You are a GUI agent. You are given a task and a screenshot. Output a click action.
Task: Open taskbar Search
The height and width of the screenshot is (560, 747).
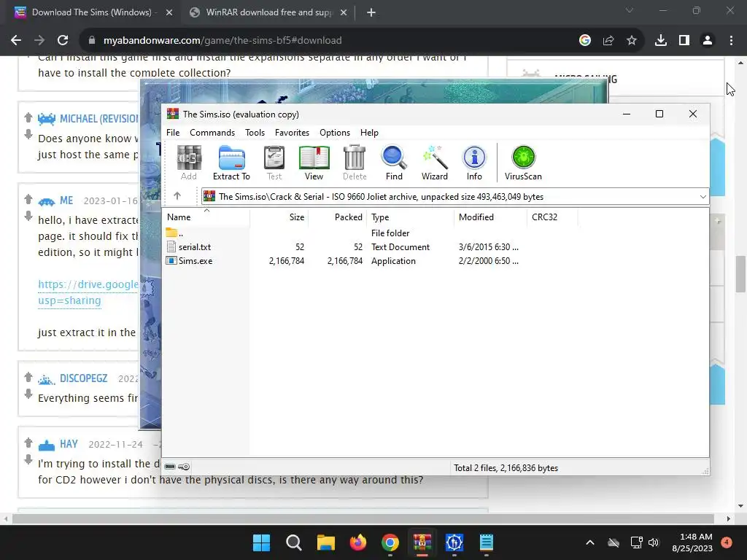(293, 542)
